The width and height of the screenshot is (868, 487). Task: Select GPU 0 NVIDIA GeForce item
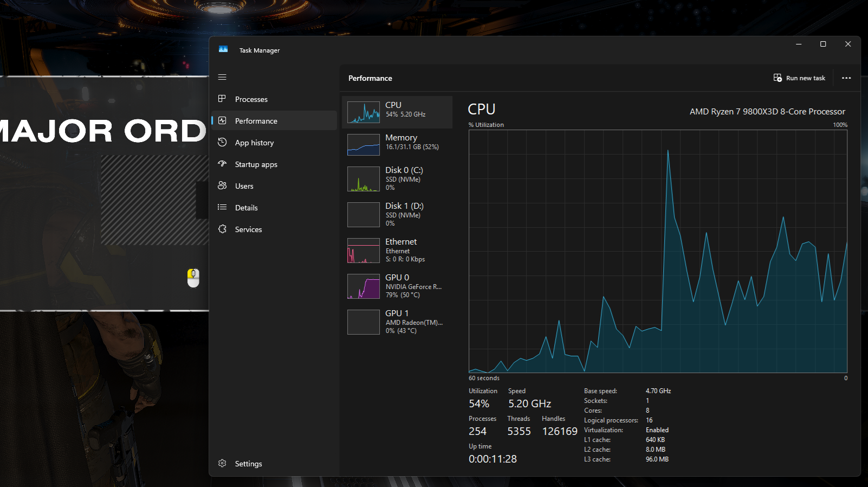click(x=397, y=286)
